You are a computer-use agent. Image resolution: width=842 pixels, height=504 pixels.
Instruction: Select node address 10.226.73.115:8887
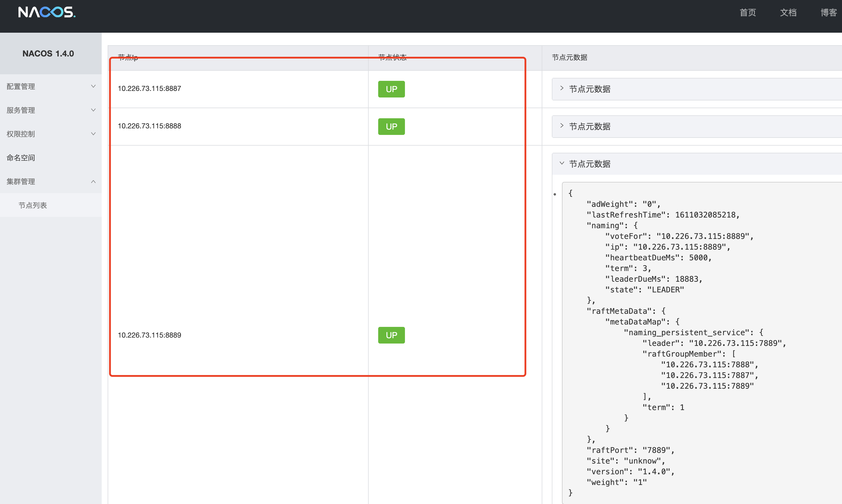149,88
